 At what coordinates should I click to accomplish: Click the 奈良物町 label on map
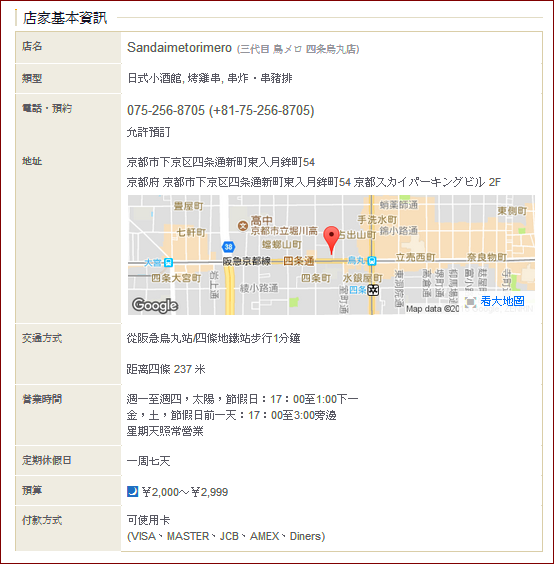click(487, 257)
